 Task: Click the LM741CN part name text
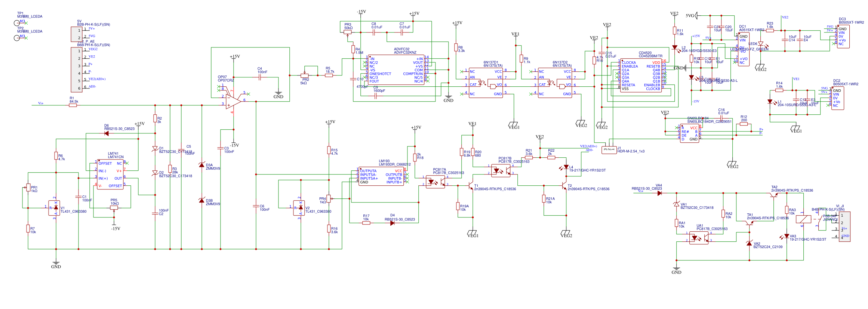click(116, 157)
